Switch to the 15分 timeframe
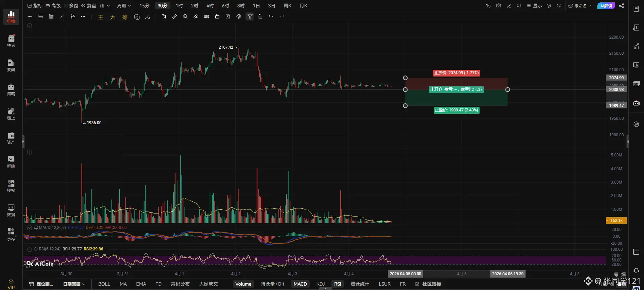This screenshot has width=644, height=290. click(144, 6)
